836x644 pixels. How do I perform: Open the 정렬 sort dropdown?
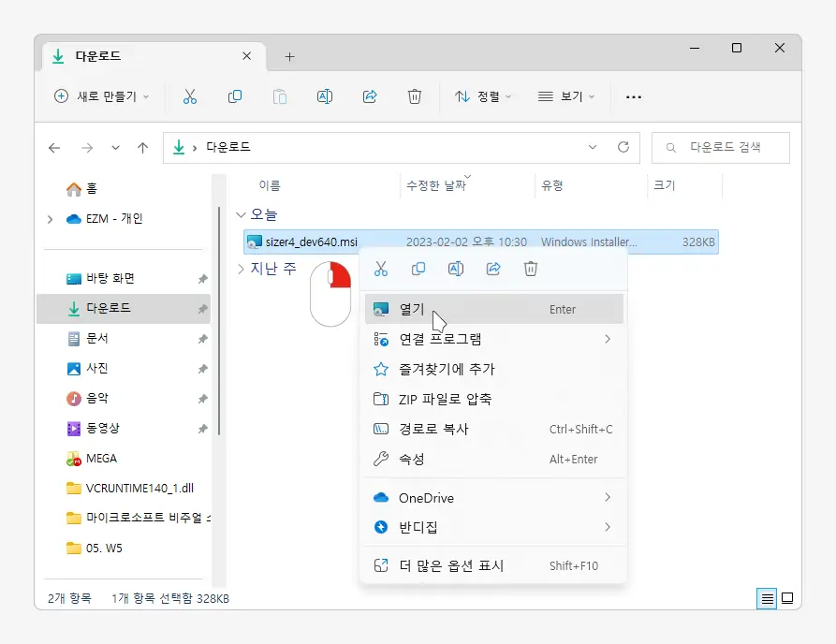click(483, 96)
